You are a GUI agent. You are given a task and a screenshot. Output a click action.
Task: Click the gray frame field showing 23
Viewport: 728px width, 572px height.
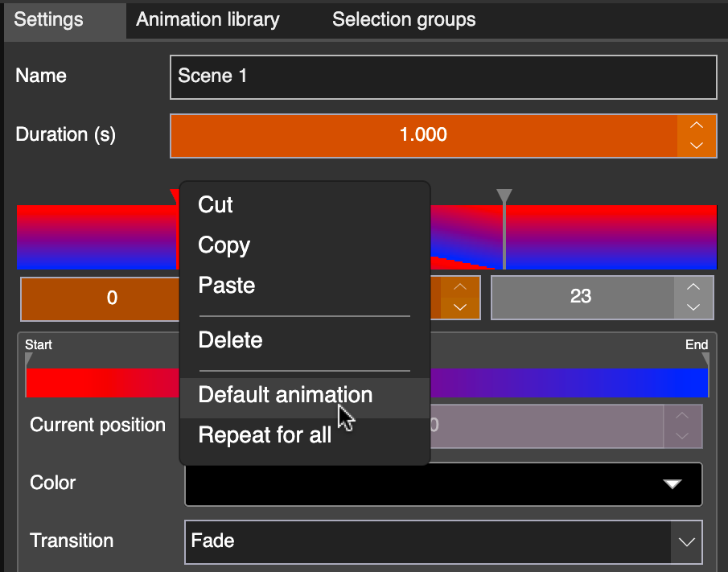pyautogui.click(x=582, y=297)
